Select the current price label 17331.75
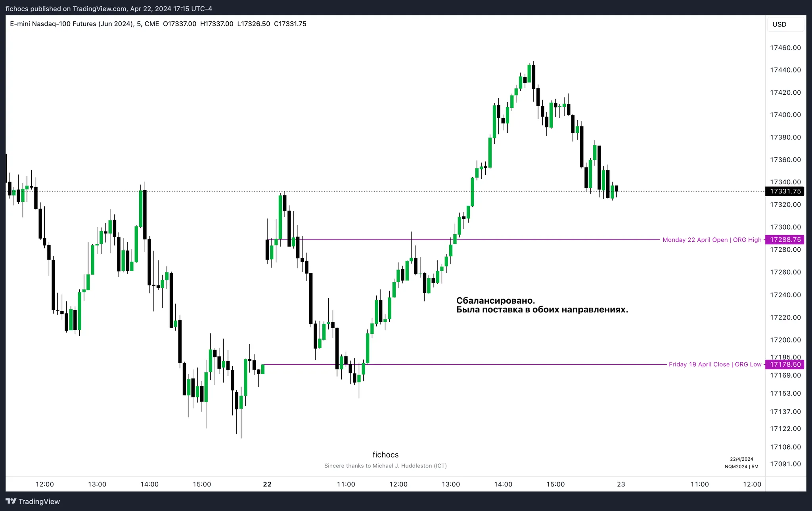Screen dimensions: 812x511 point(785,191)
